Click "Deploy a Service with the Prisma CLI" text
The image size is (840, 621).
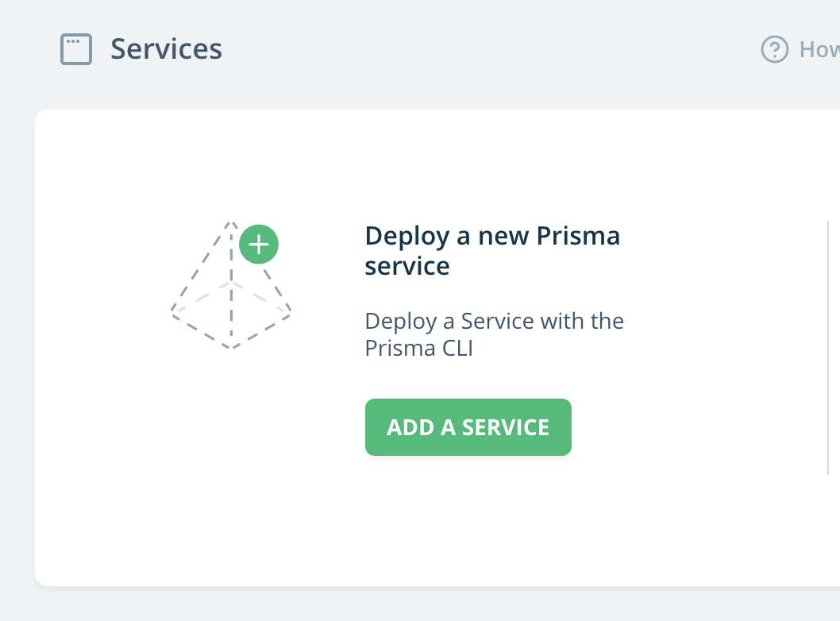point(494,334)
